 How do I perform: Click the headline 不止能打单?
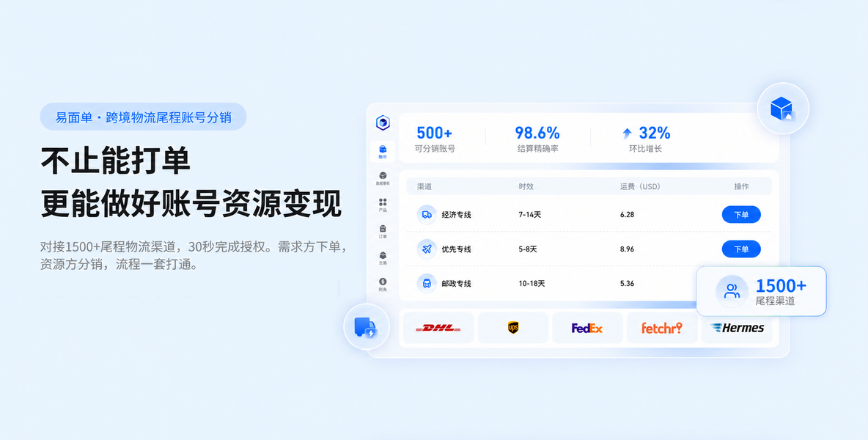(x=116, y=161)
